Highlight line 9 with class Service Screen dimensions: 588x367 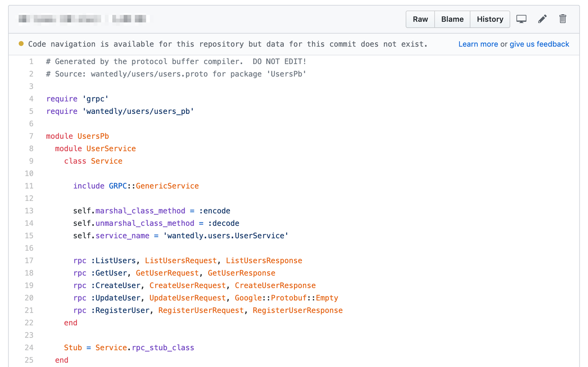(x=31, y=161)
